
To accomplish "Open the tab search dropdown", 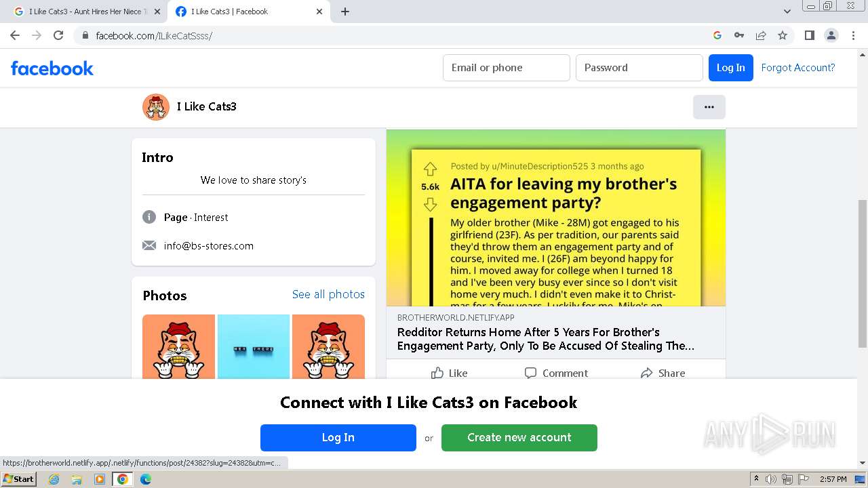I will point(787,12).
